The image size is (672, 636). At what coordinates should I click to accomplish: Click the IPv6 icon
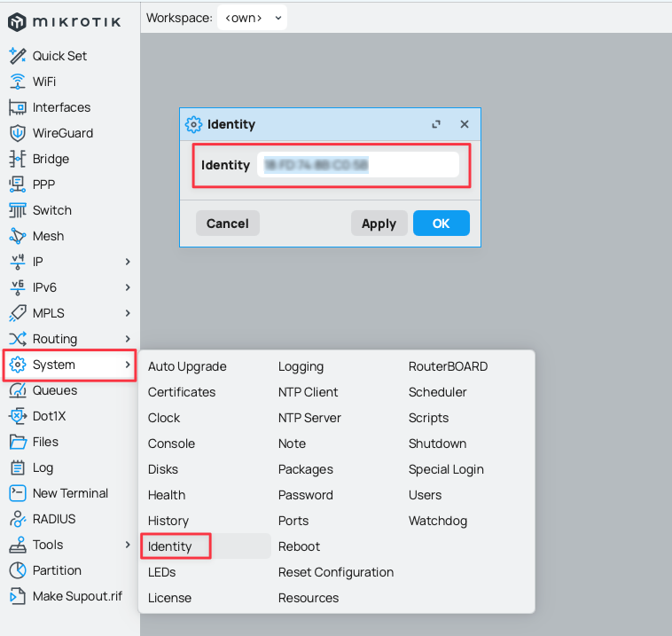click(x=18, y=287)
